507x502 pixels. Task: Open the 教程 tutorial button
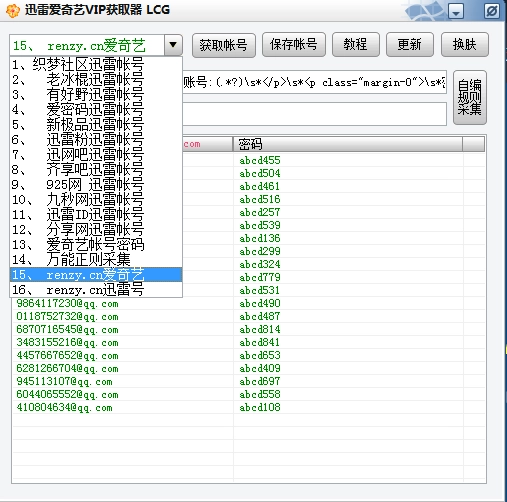tap(356, 44)
